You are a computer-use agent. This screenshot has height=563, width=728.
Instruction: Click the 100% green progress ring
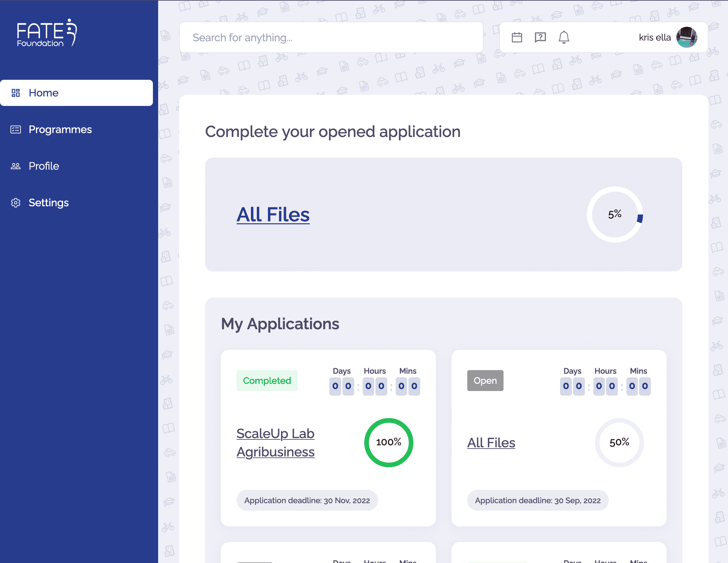point(389,443)
